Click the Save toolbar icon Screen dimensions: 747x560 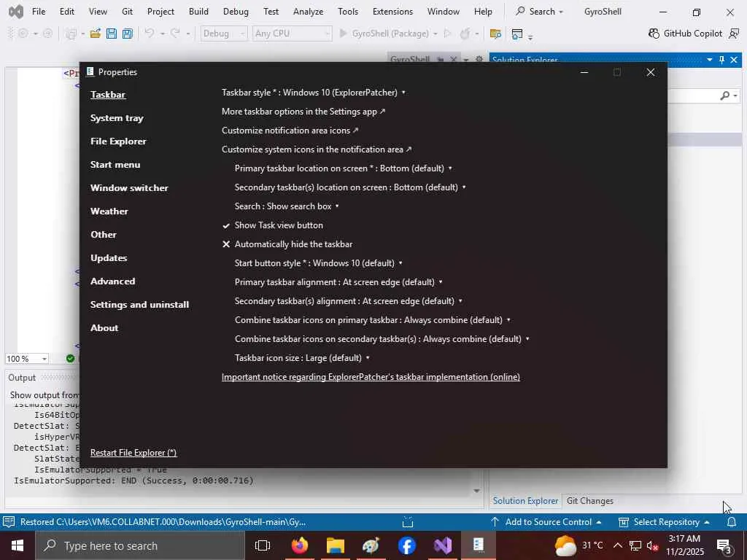pos(112,34)
